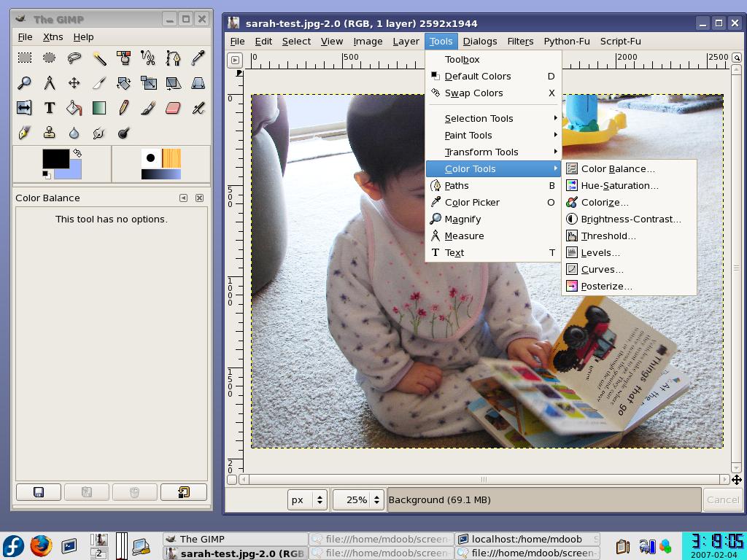The width and height of the screenshot is (747, 560).
Task: Toggle quick mask at canvas bottom-left corner
Action: 232,479
